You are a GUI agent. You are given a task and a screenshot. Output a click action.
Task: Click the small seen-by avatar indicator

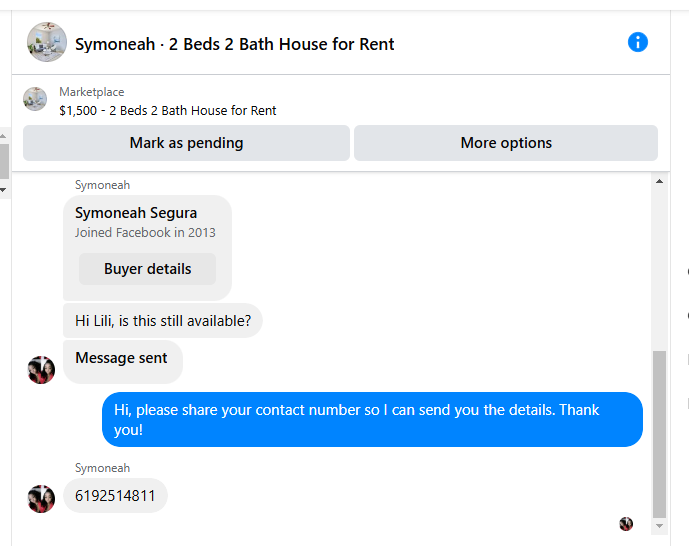click(x=626, y=524)
